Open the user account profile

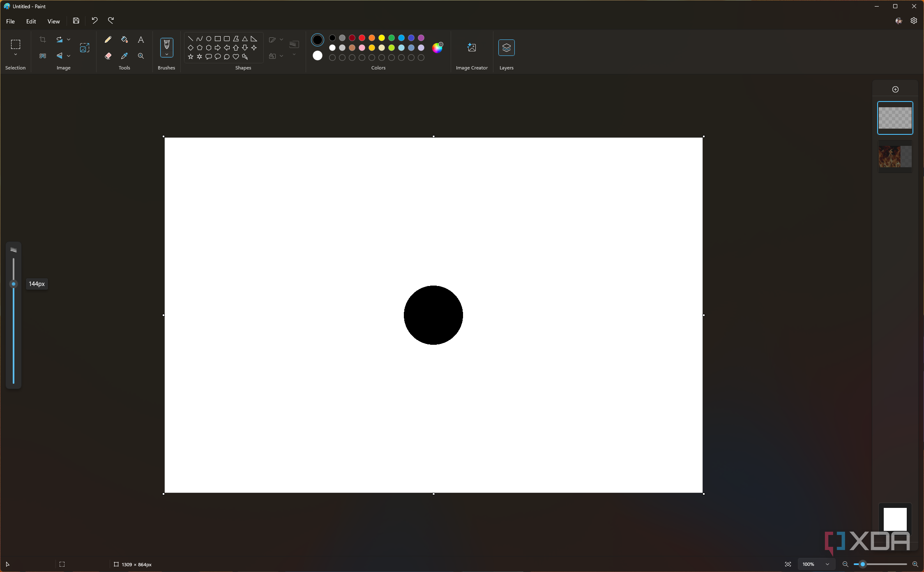pyautogui.click(x=899, y=21)
